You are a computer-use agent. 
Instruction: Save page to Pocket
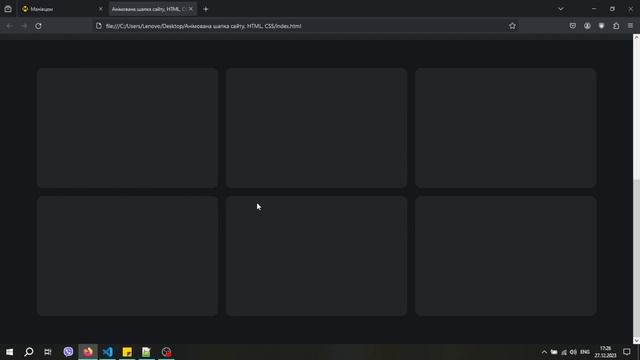573,26
